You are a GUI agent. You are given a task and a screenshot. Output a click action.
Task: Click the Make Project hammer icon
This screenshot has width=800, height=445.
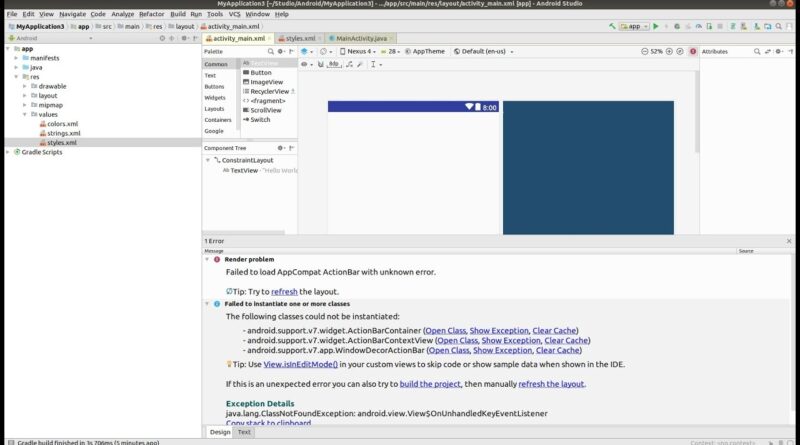(612, 26)
